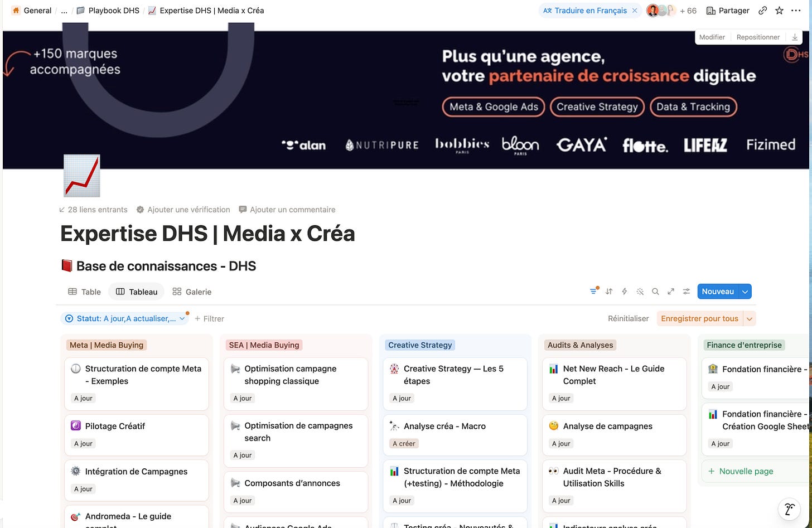Click the user avatars in the top bar
The height and width of the screenshot is (528, 812).
[661, 11]
